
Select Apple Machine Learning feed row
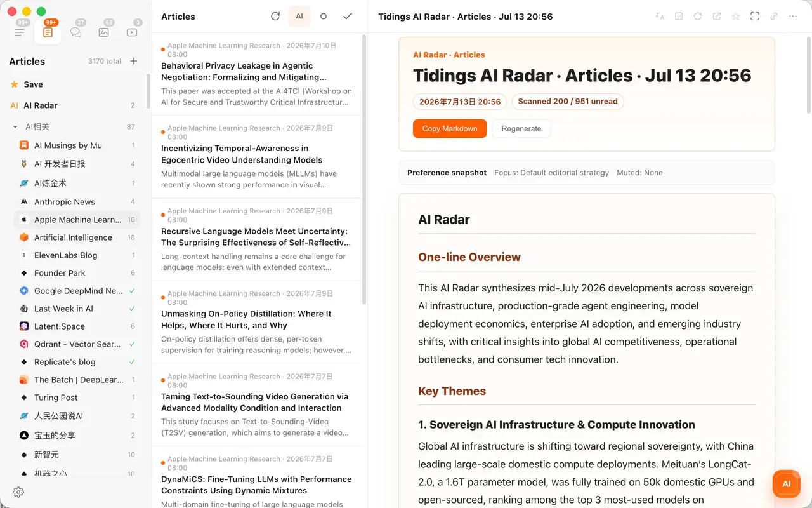77,220
